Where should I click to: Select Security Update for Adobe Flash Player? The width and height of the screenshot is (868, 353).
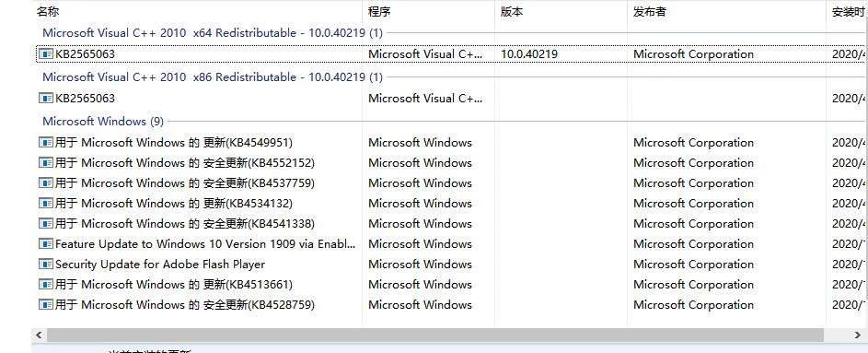coord(160,265)
